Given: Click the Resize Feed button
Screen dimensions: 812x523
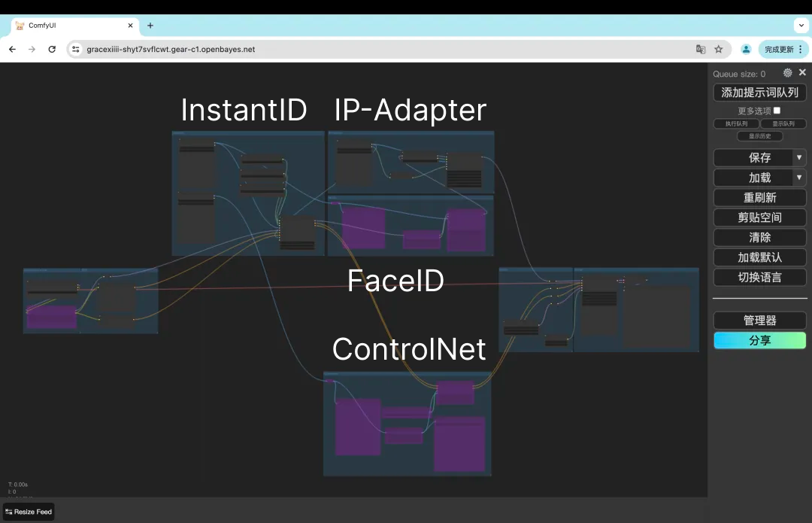Looking at the screenshot, I should 29,512.
